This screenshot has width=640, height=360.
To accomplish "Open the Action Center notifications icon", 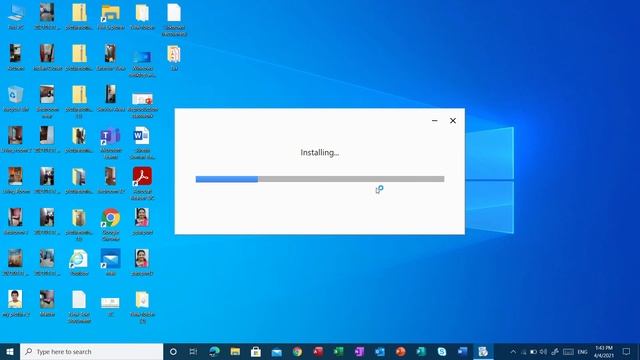I will [x=627, y=351].
